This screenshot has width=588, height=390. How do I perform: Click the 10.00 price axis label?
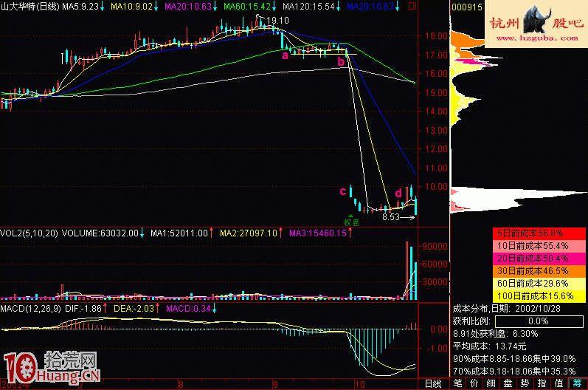(x=436, y=187)
